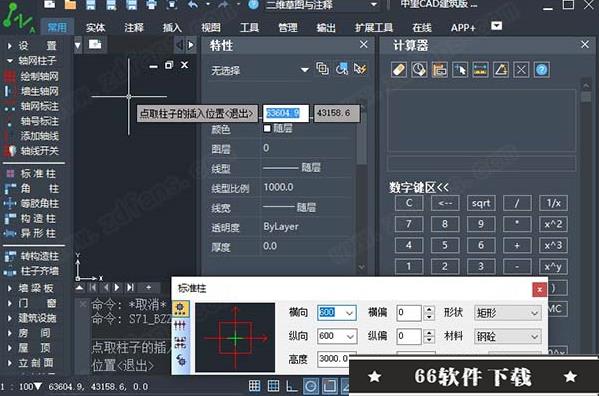Screen dimensions: 599x396
Task: Toggle polar tracking circle in status bar
Action: click(311, 386)
